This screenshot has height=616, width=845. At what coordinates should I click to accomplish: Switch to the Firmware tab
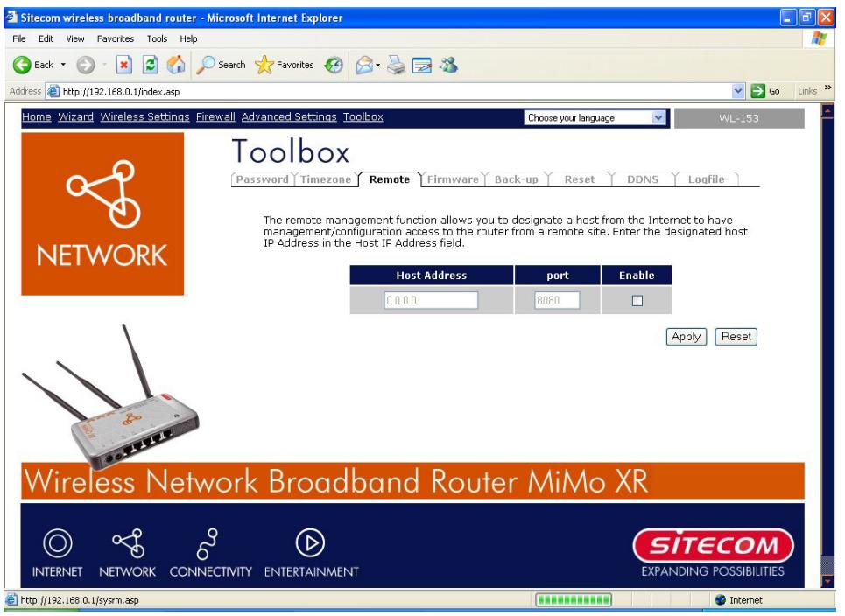coord(453,179)
